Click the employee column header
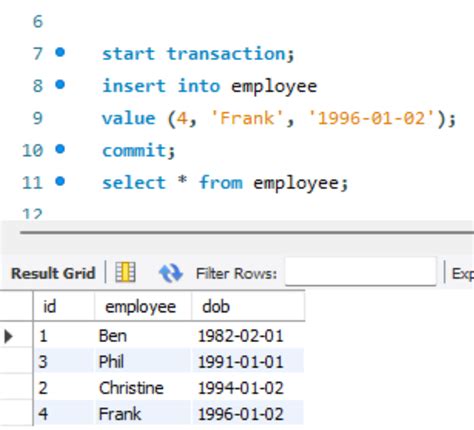 click(x=143, y=306)
